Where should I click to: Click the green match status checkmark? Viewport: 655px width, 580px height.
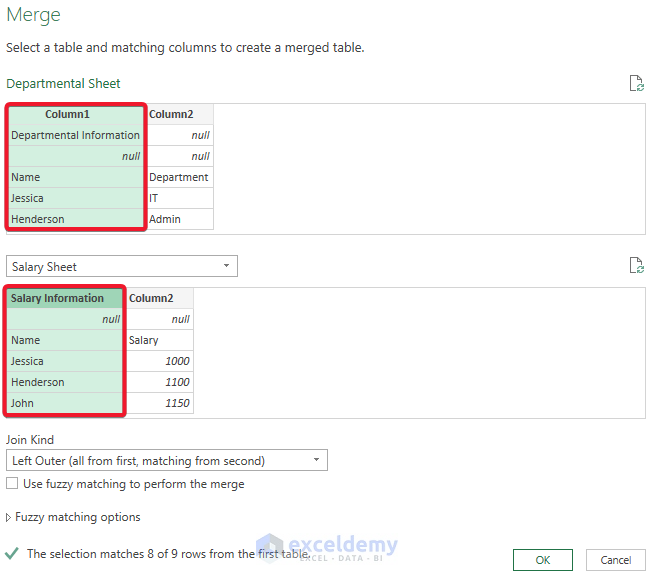pos(12,553)
